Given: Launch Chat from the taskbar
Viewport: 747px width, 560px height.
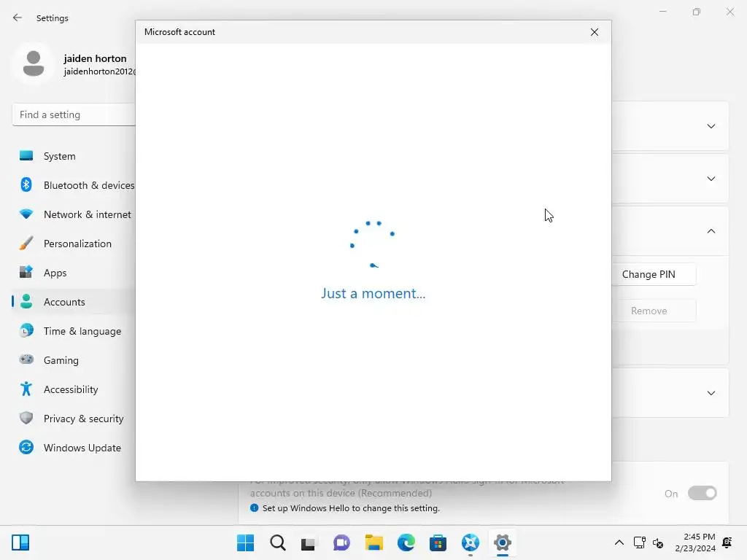Looking at the screenshot, I should click(x=341, y=542).
